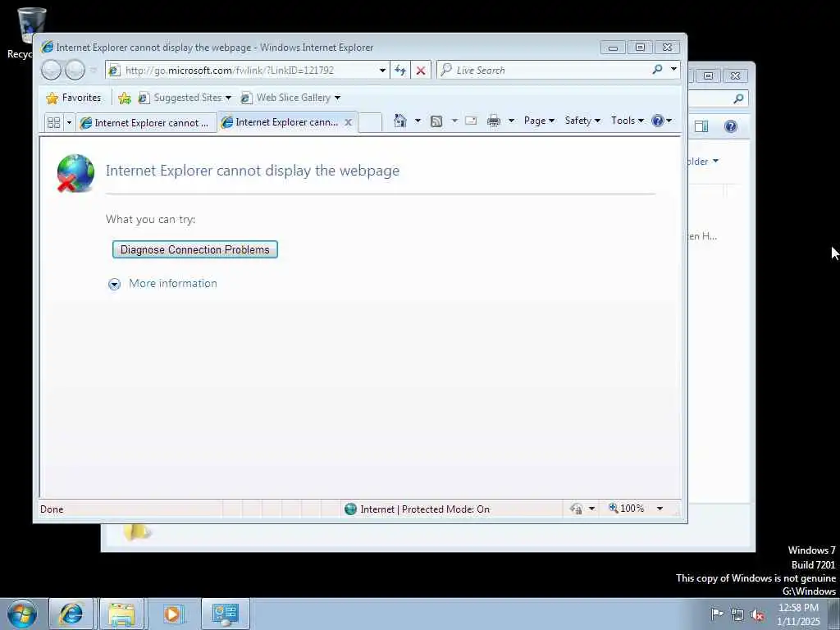Expand the address bar history dropdown
The width and height of the screenshot is (840, 630).
tap(382, 71)
